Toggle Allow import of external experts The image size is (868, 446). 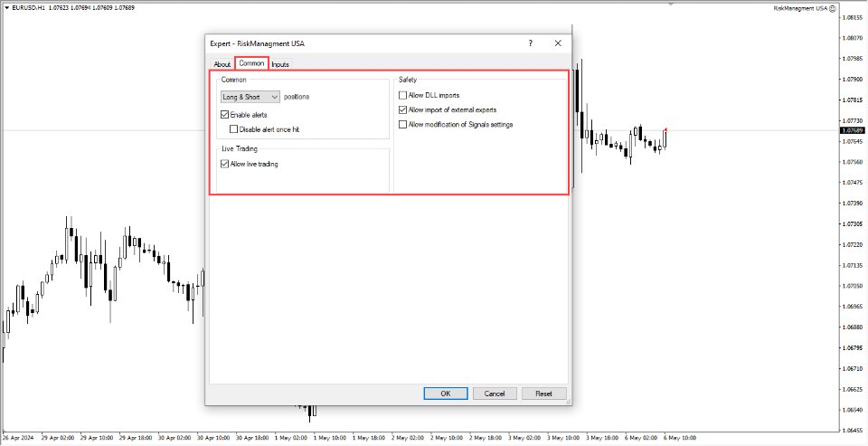coord(403,109)
